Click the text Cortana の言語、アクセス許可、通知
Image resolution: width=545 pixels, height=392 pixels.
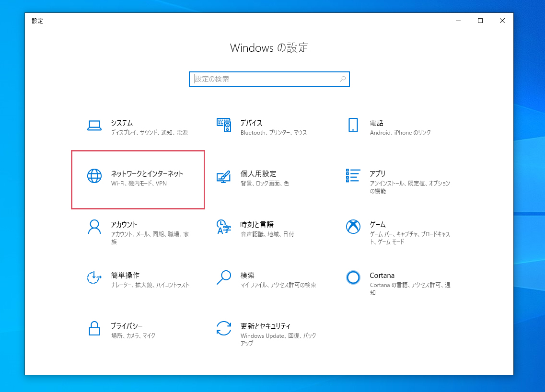coord(410,288)
